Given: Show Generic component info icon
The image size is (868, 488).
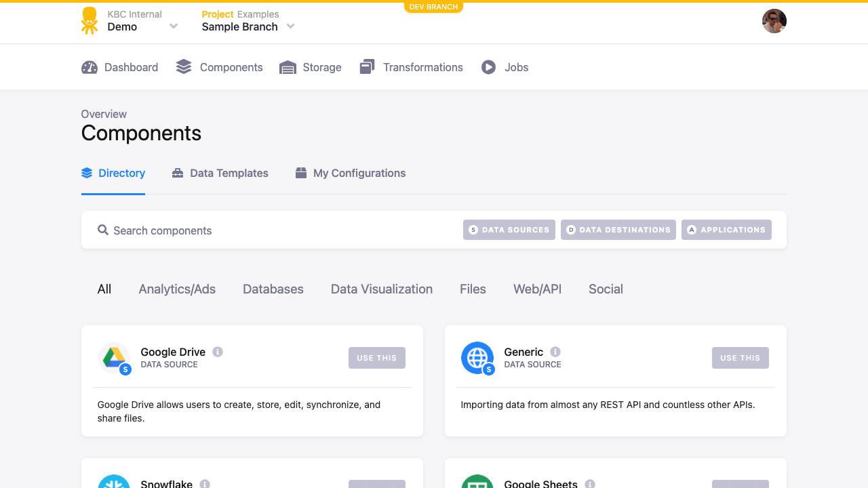Looking at the screenshot, I should [x=555, y=352].
